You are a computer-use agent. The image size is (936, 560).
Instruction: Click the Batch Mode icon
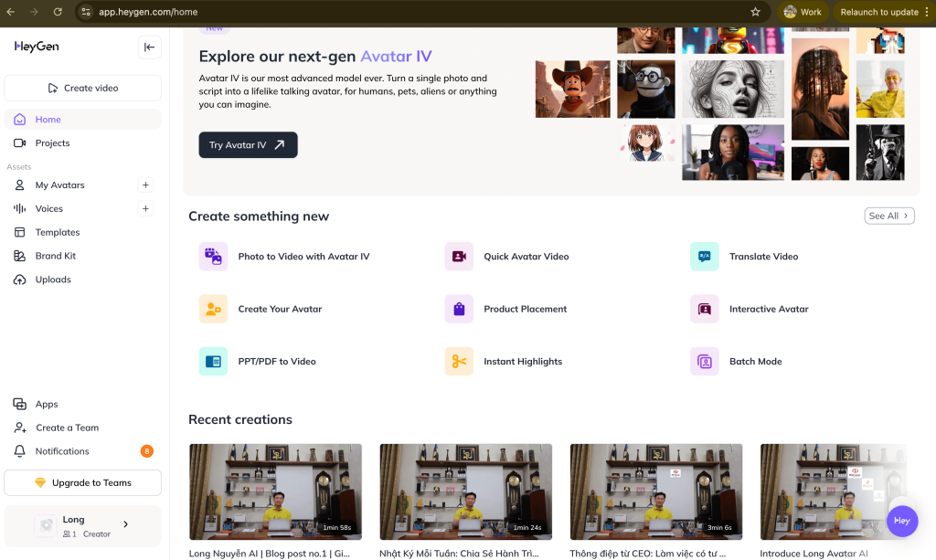tap(705, 362)
